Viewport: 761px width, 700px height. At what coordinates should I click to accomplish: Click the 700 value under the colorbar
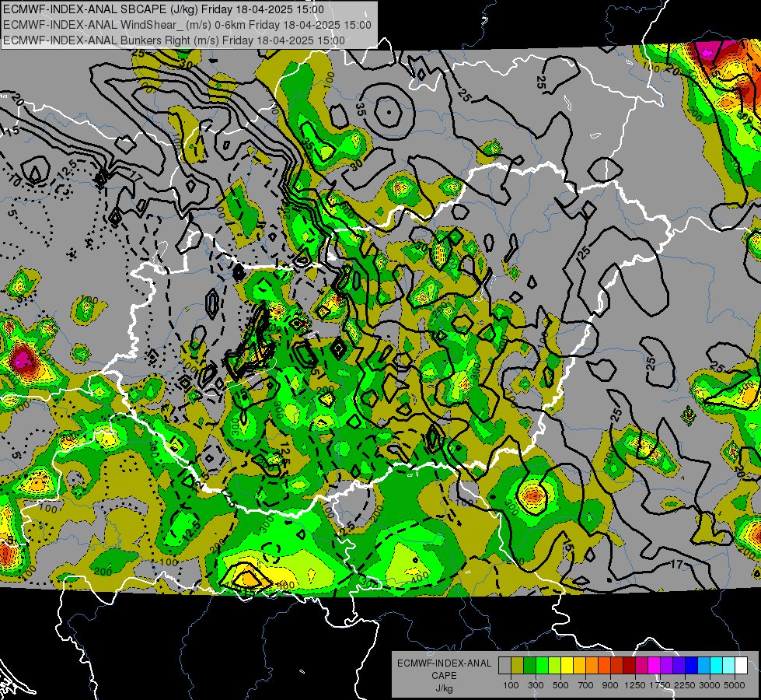coord(586,685)
